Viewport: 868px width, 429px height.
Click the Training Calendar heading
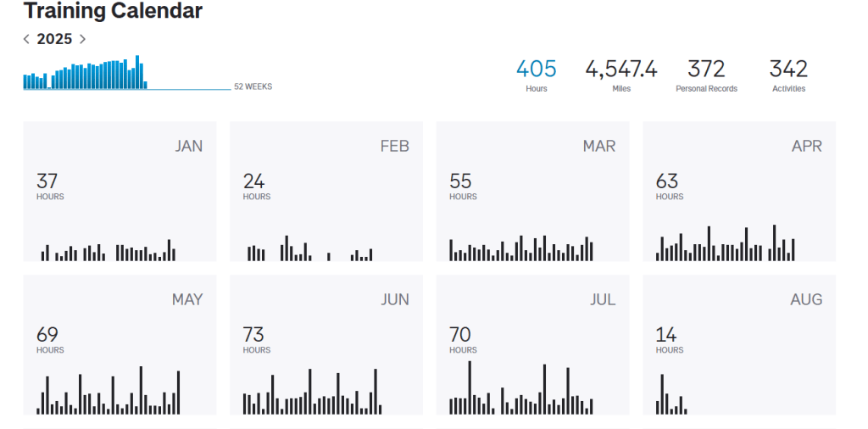pos(113,11)
